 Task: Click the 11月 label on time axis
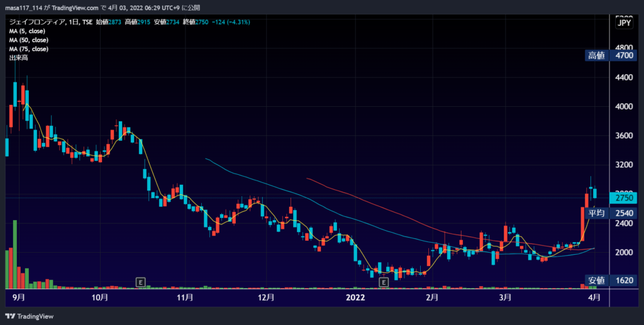pos(185,297)
